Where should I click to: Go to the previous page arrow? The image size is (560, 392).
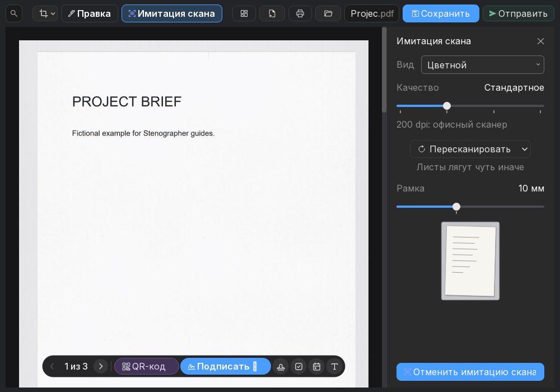[x=52, y=366]
